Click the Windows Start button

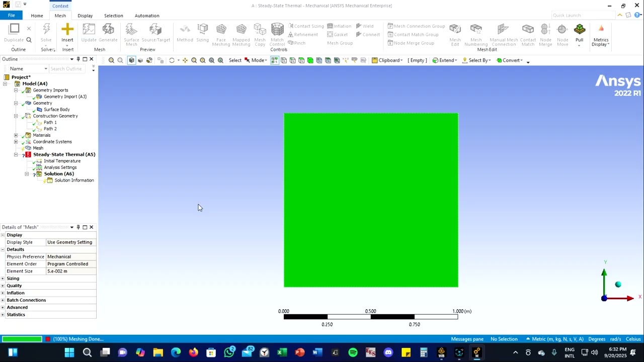click(69, 352)
